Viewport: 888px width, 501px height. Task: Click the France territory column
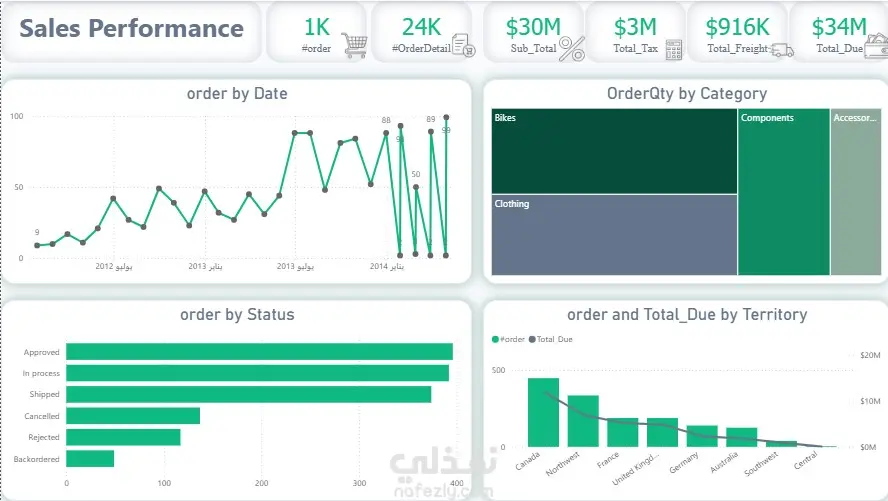(622, 433)
